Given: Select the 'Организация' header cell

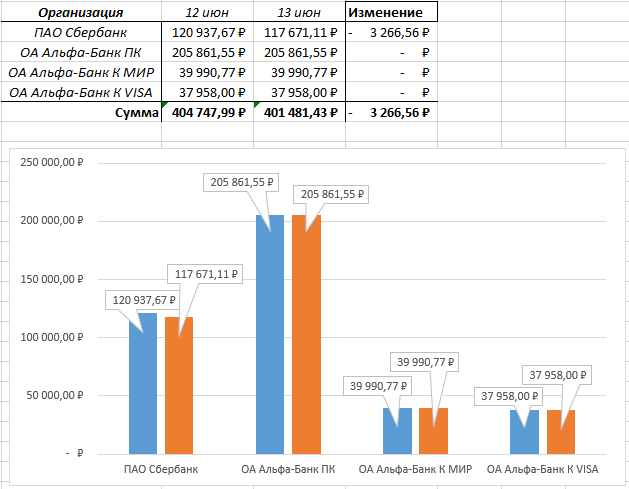Looking at the screenshot, I should click(81, 12).
